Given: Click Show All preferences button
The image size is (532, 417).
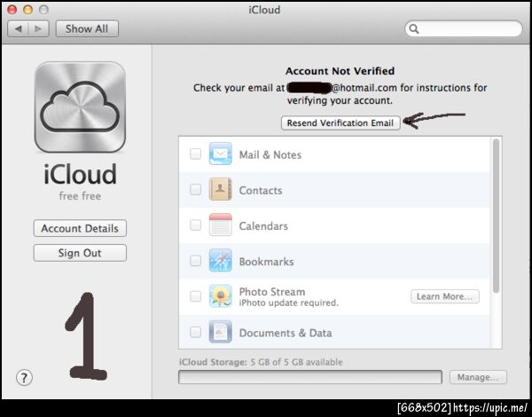Looking at the screenshot, I should pos(87,29).
